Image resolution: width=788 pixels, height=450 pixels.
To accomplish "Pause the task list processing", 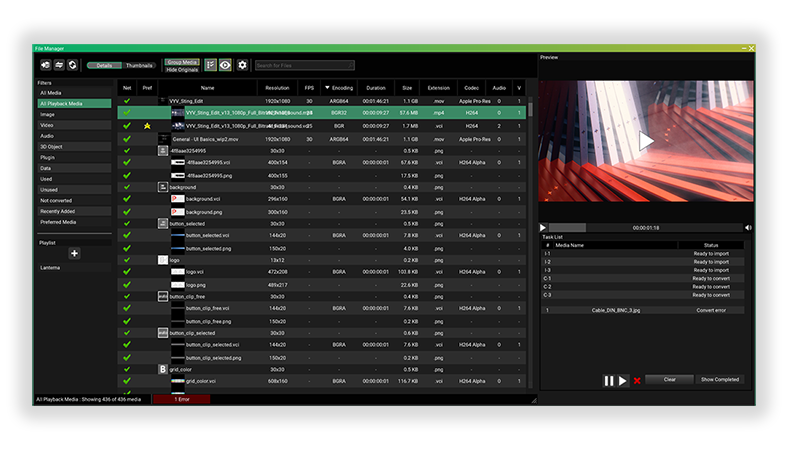I will (609, 381).
